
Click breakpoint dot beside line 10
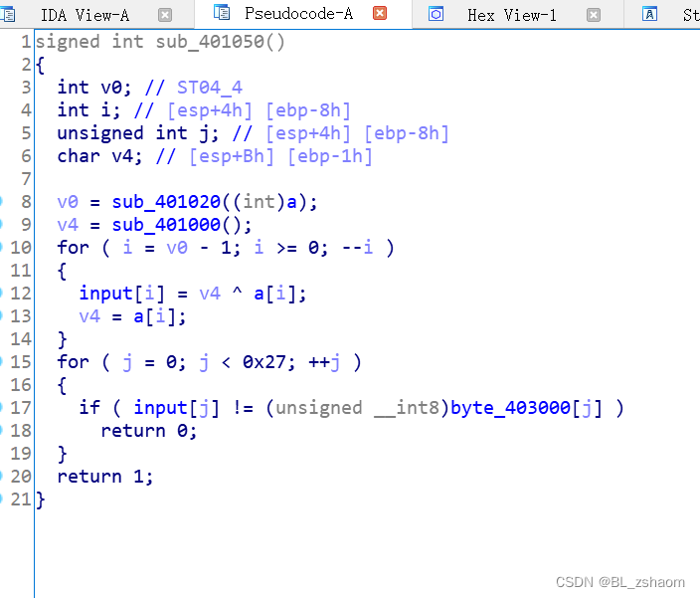pos(1,248)
